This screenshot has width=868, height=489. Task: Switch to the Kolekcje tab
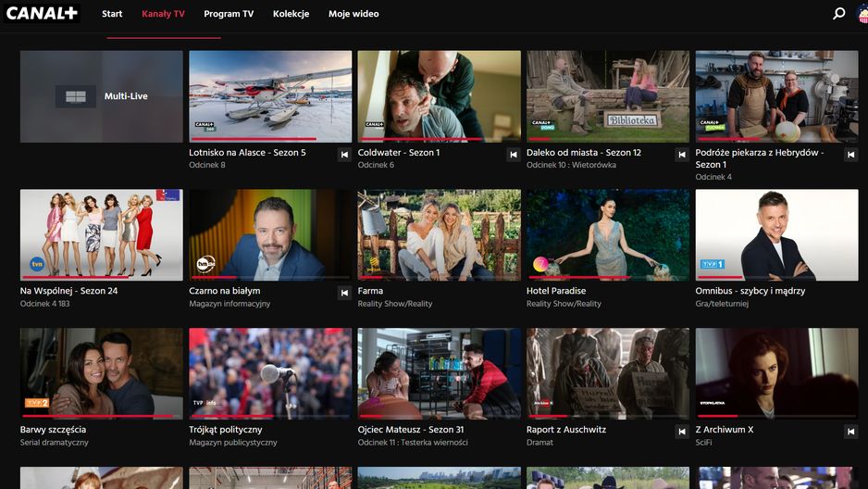(x=291, y=14)
